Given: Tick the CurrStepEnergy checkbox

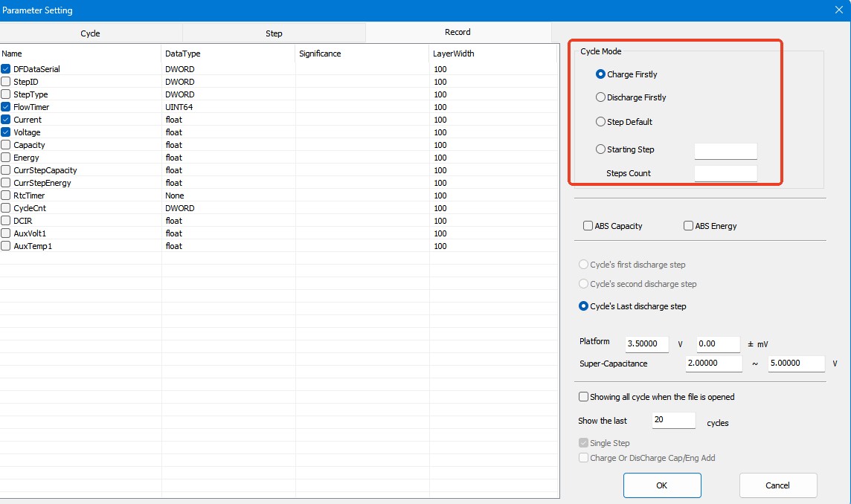Looking at the screenshot, I should tap(6, 182).
